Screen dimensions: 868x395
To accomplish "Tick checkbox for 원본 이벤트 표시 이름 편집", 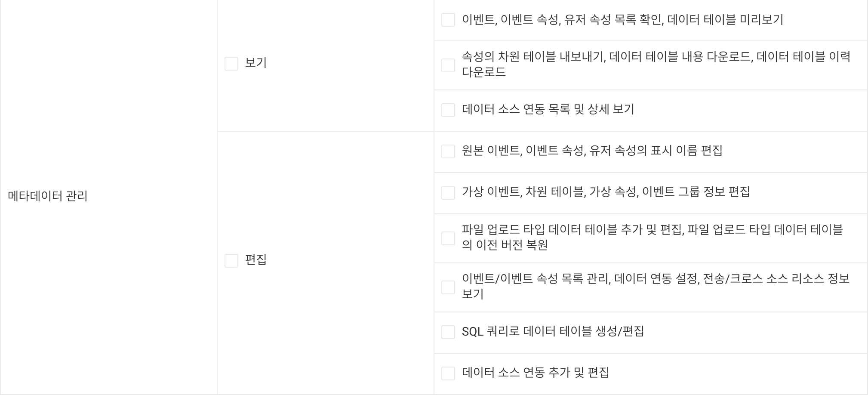I will click(448, 151).
